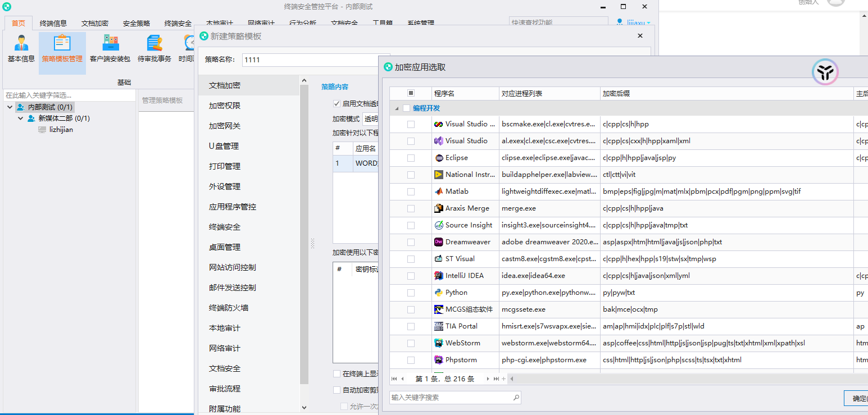Viewport: 868px width, 415px height.
Task: Select 加密权限 in policy category list
Action: tap(249, 106)
